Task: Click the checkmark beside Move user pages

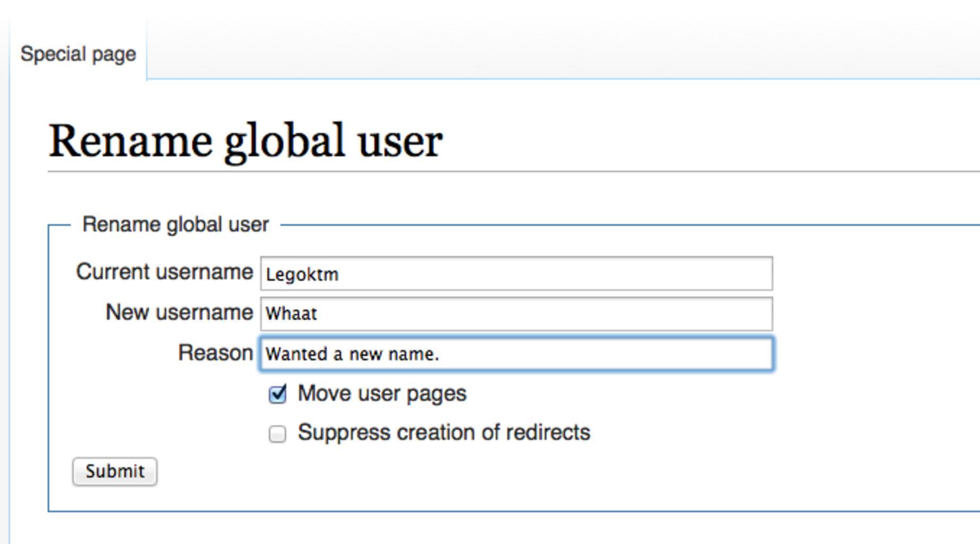Action: pos(278,394)
